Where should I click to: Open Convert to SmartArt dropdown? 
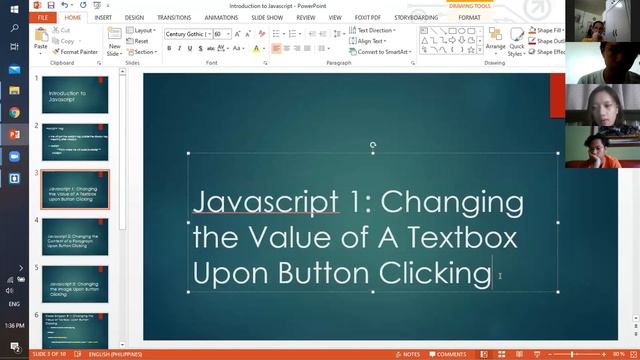pyautogui.click(x=380, y=52)
